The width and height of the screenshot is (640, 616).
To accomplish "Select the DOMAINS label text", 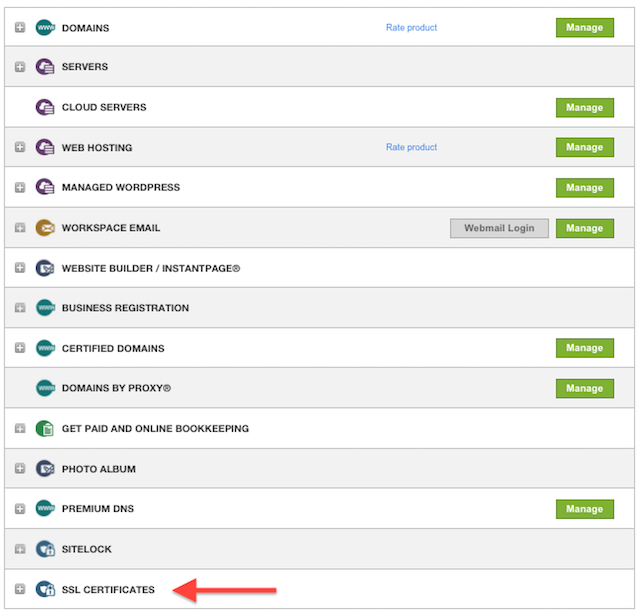I will coord(85,28).
